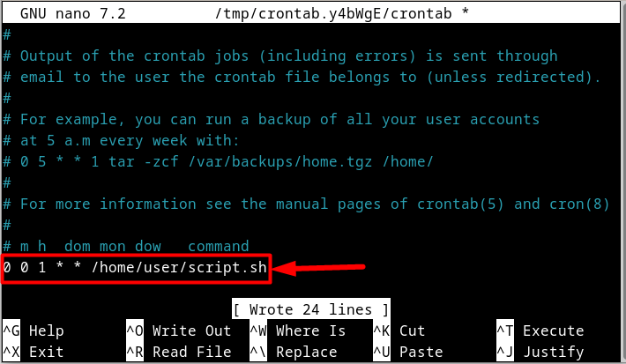Select the ^R Read File shortcut
This screenshot has width=626, height=364.
[179, 352]
